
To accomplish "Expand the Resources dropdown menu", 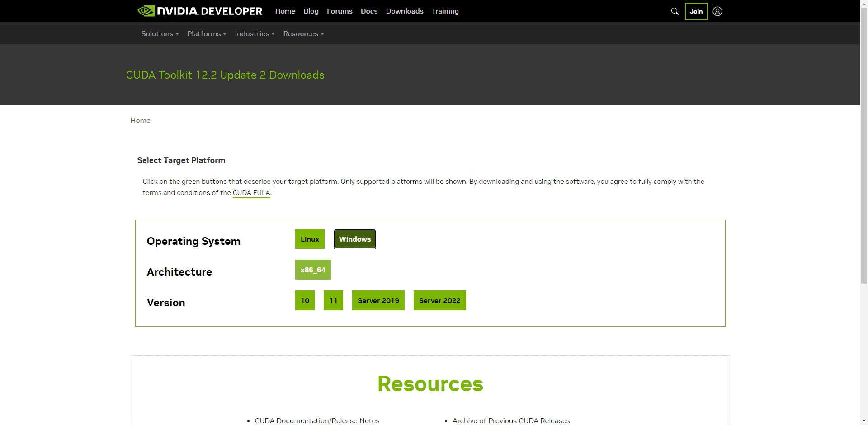I will [303, 34].
